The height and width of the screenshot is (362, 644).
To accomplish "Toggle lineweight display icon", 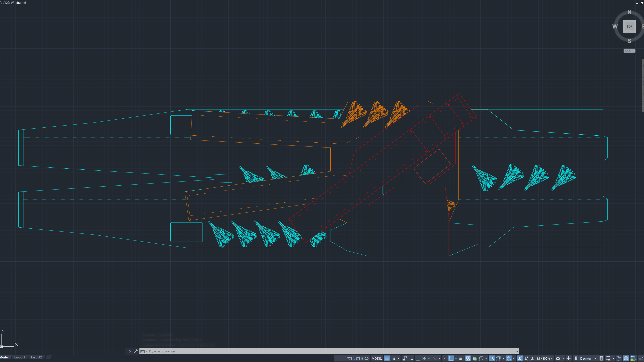I will pyautogui.click(x=461, y=358).
